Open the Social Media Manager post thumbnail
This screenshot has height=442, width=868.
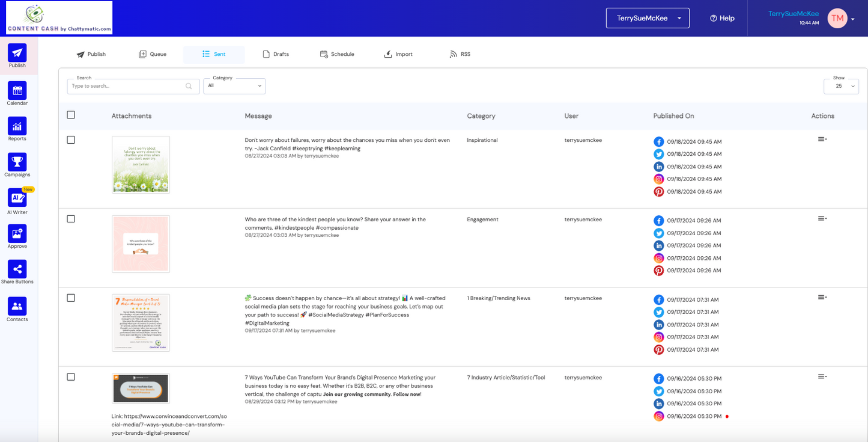(x=141, y=323)
